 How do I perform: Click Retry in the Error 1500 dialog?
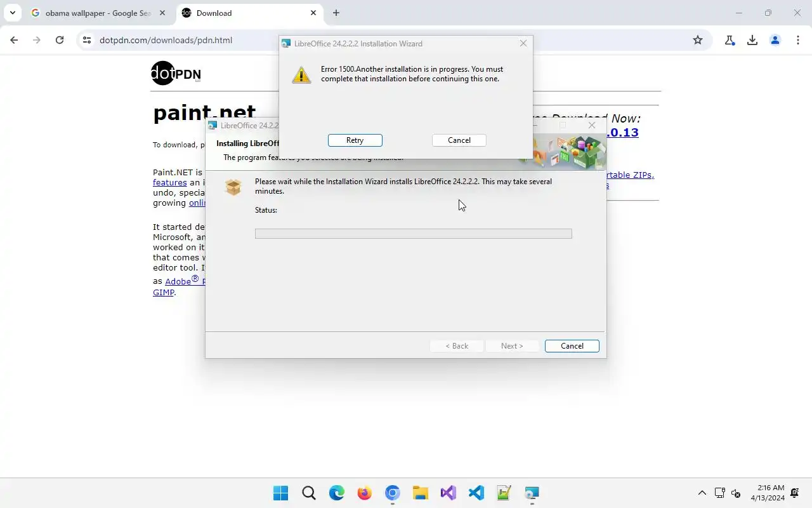point(355,140)
